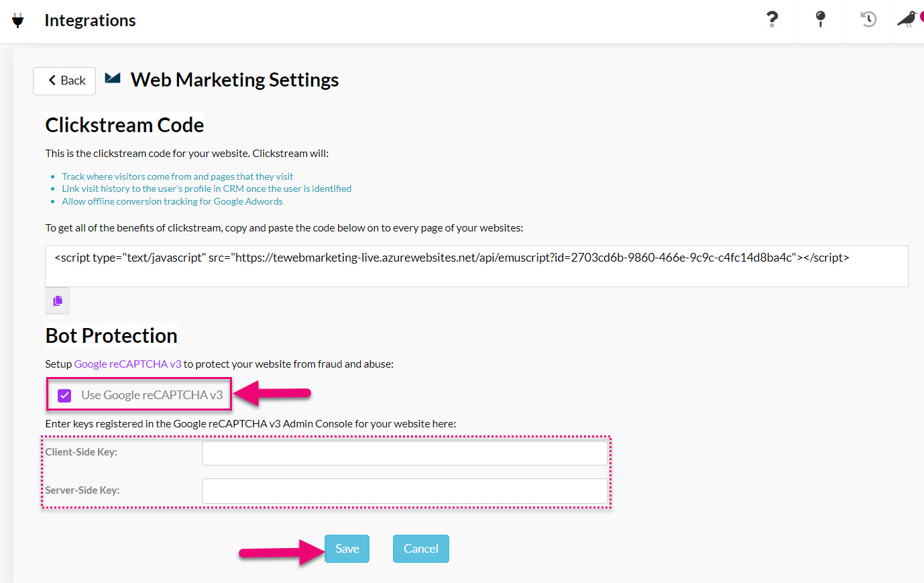Click the Client-Side Key label

81,452
